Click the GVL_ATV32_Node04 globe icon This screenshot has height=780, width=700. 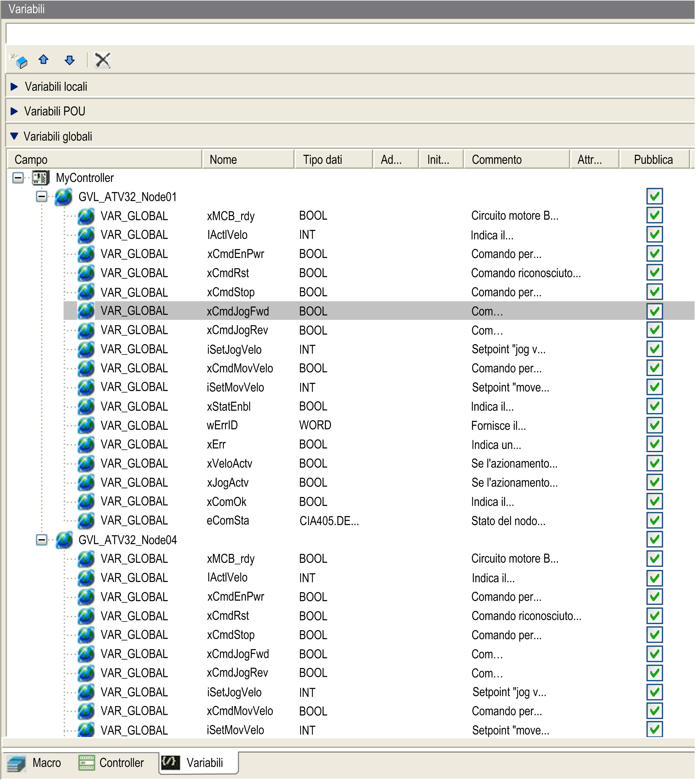coord(64,540)
